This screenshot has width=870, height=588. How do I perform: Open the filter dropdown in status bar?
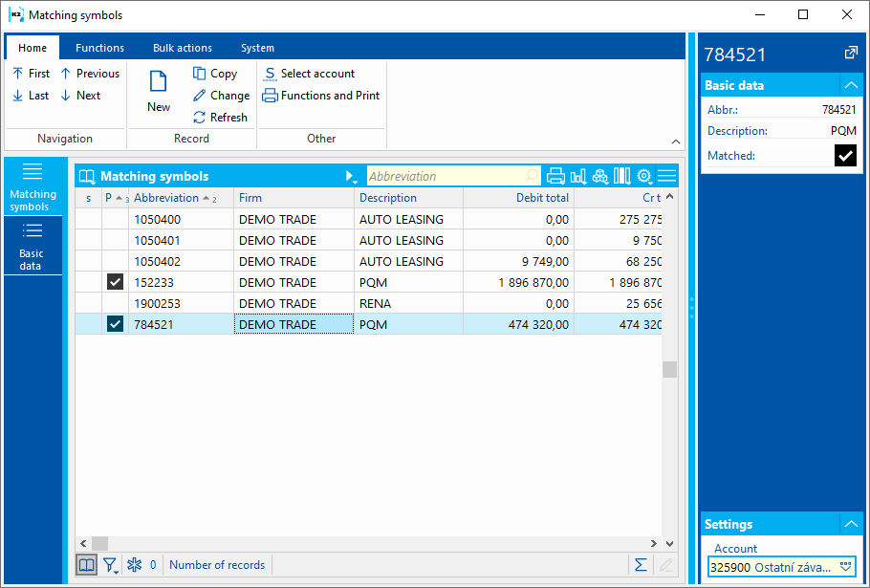coord(111,565)
